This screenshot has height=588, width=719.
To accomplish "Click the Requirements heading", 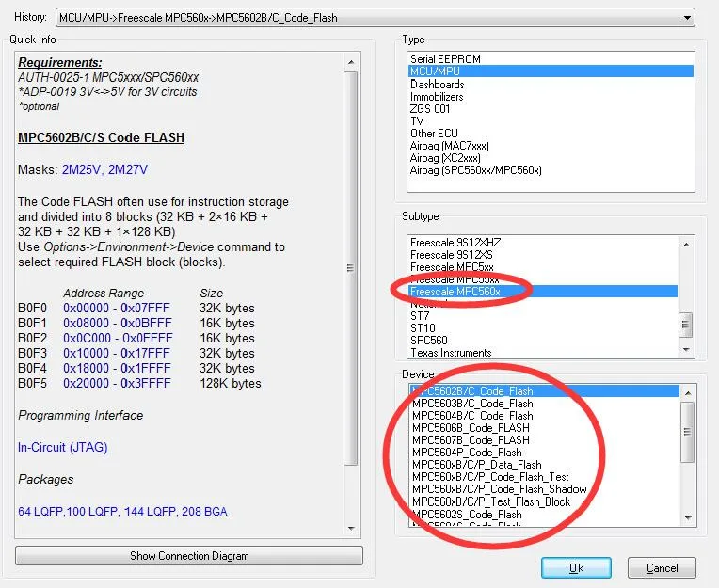I will [x=60, y=62].
